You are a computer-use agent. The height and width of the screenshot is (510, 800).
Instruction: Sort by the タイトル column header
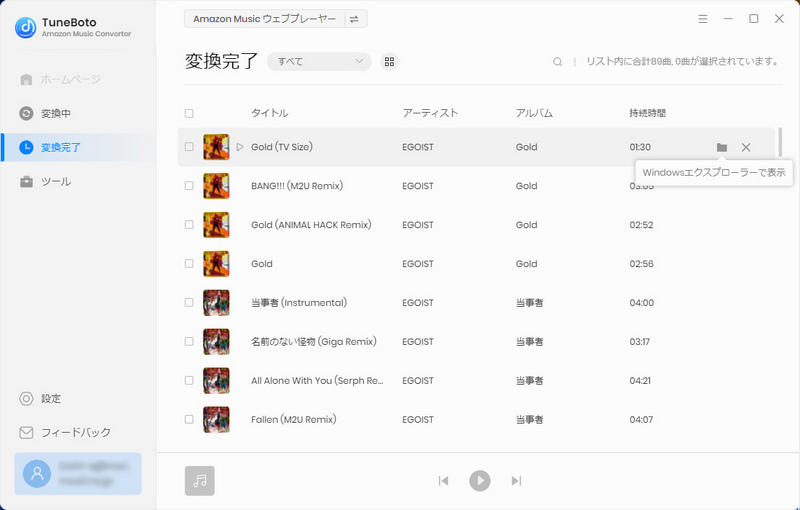pos(269,113)
